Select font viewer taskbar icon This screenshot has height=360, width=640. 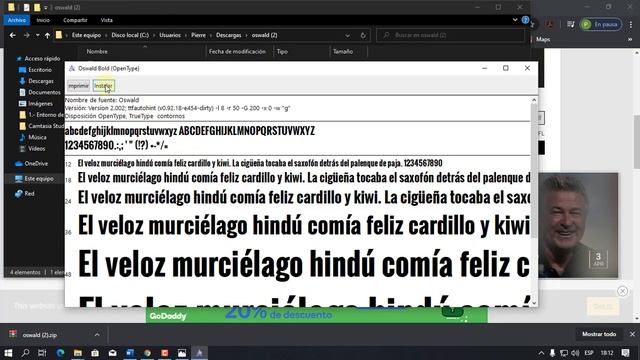coord(199,353)
